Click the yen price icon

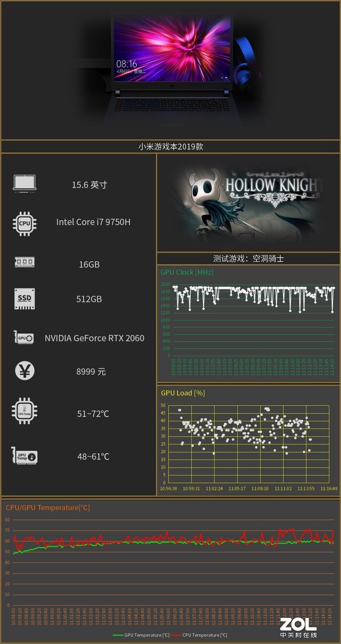pos(25,370)
